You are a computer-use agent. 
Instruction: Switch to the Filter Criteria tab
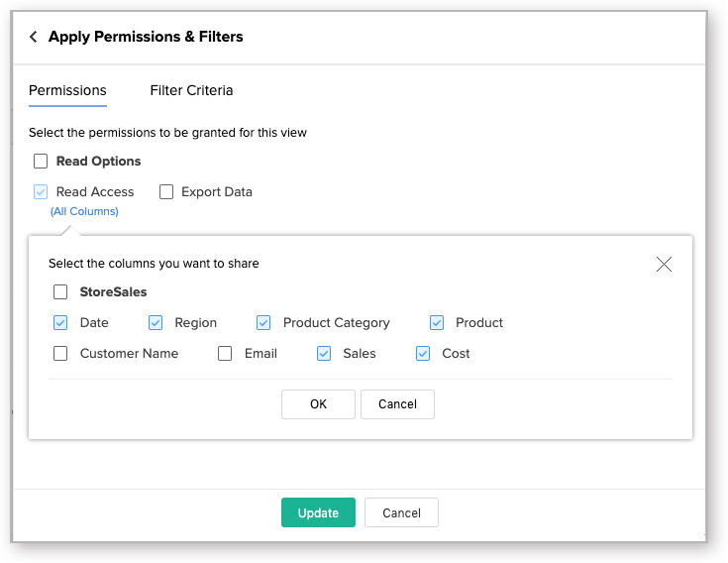191,90
